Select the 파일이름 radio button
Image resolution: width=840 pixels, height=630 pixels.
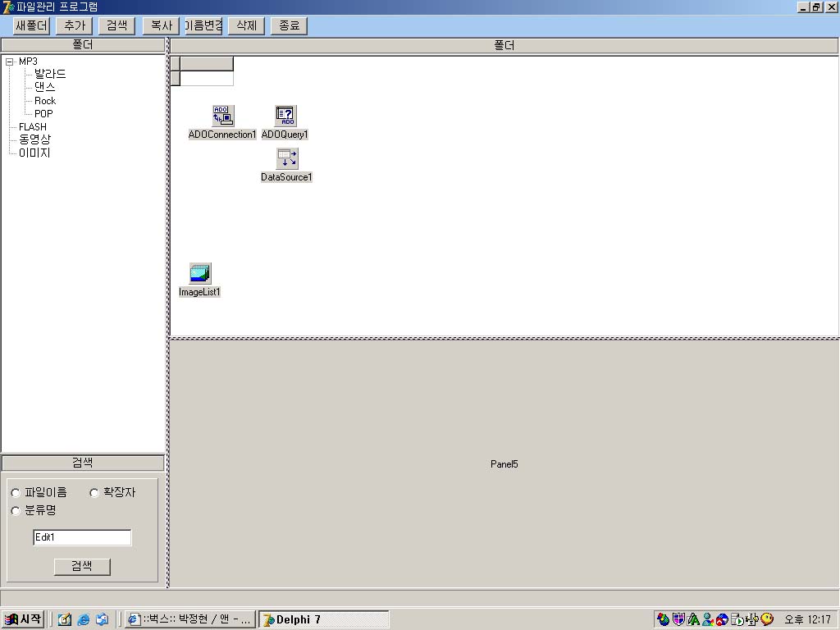(x=16, y=493)
